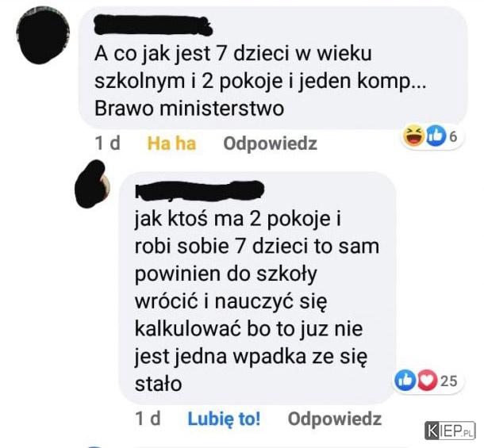This screenshot has height=448, width=484.
Task: Open the reply author's redacted name link
Action: [x=199, y=190]
